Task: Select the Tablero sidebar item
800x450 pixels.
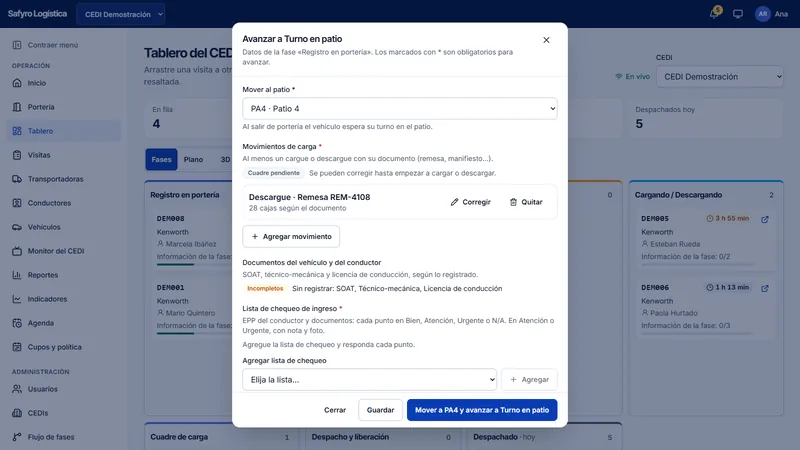Action: click(x=63, y=131)
